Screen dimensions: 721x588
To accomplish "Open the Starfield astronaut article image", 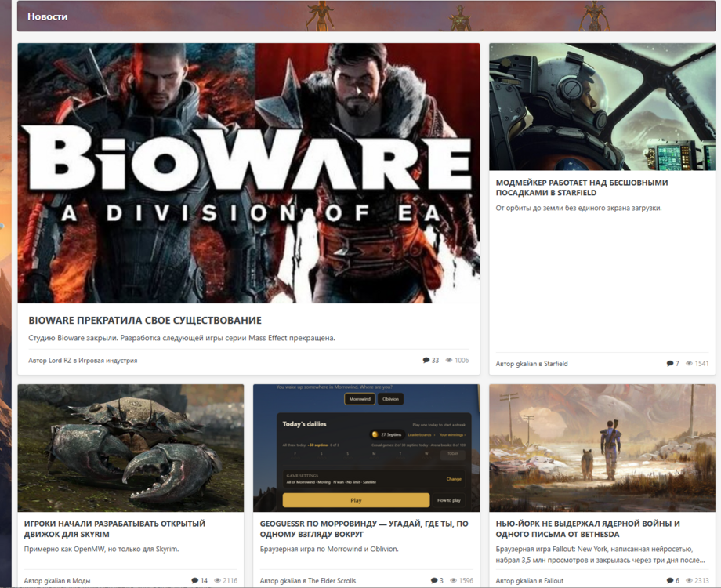I will tap(602, 107).
